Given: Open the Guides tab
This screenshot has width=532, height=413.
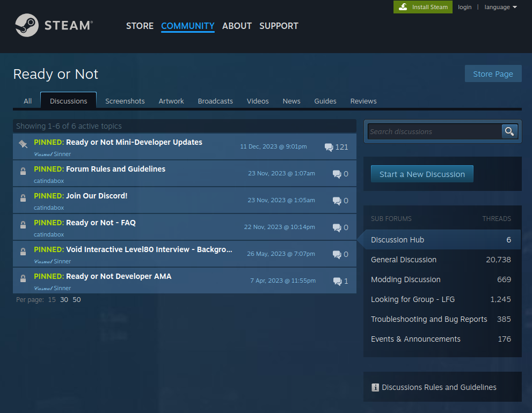Looking at the screenshot, I should pyautogui.click(x=325, y=101).
